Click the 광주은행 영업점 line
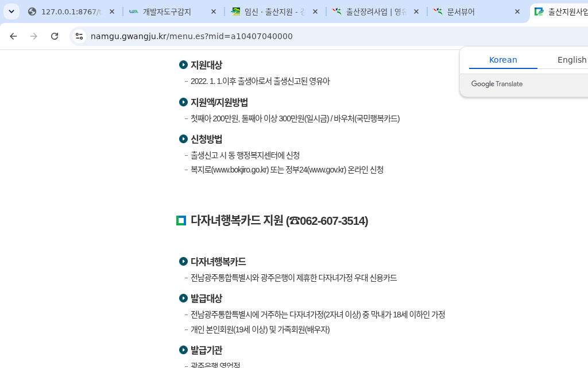The image size is (588, 368). 215,365
